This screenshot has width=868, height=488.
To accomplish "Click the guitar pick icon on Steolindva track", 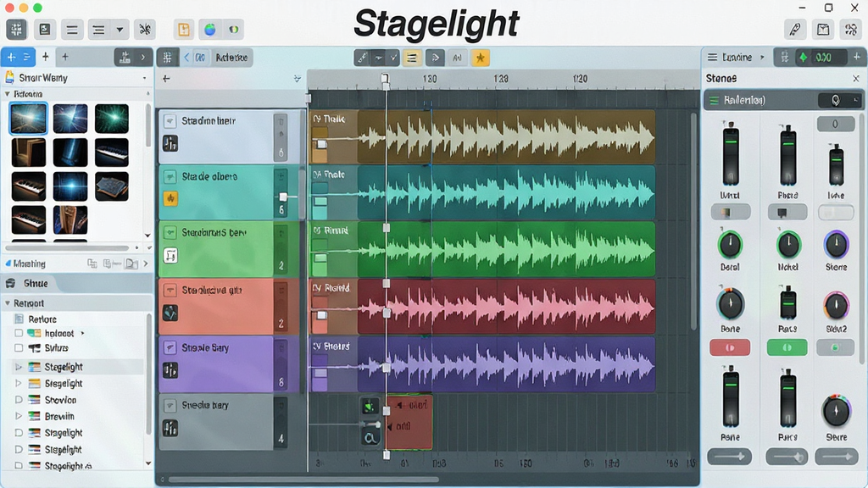I will tap(170, 313).
